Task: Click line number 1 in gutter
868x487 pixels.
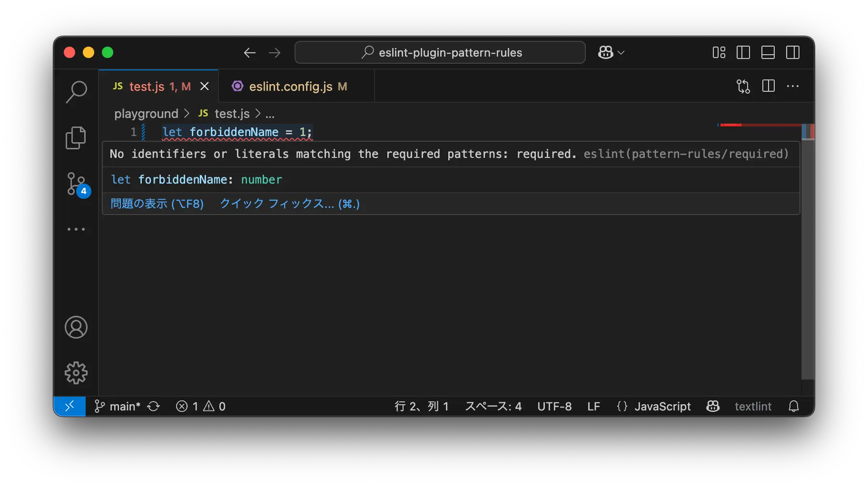Action: click(134, 132)
